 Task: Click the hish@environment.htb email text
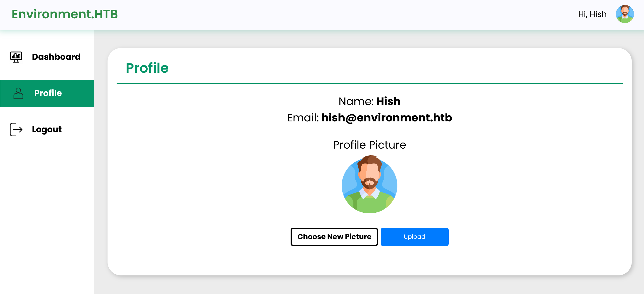click(387, 118)
